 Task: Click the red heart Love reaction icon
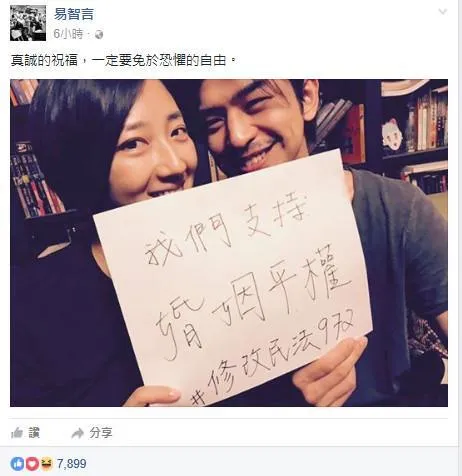click(x=32, y=464)
